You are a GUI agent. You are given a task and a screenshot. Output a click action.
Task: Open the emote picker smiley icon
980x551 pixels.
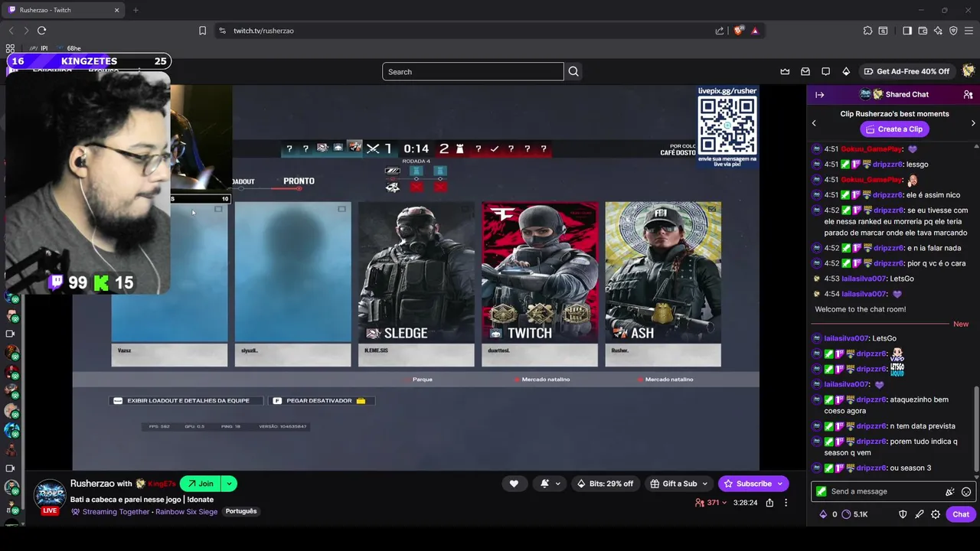coord(966,492)
